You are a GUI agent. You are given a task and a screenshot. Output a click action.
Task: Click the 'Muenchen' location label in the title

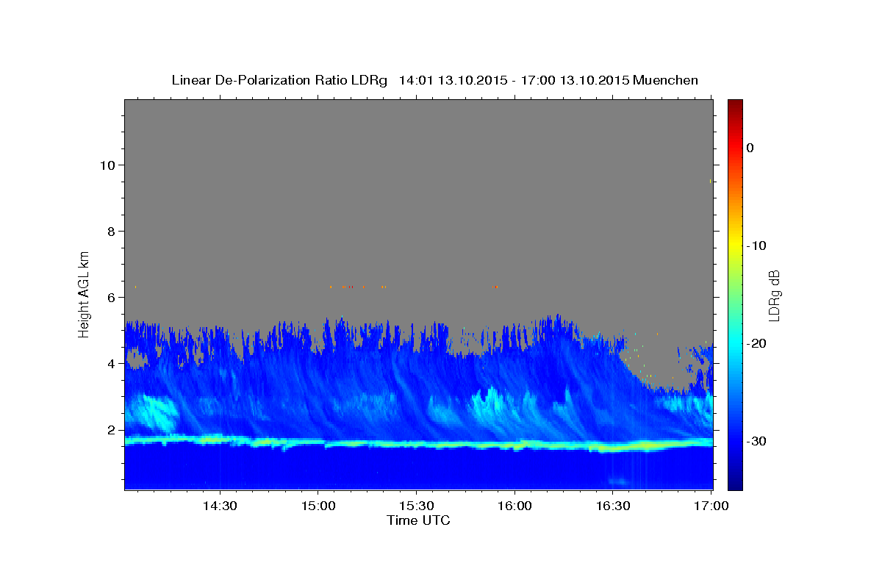click(666, 80)
